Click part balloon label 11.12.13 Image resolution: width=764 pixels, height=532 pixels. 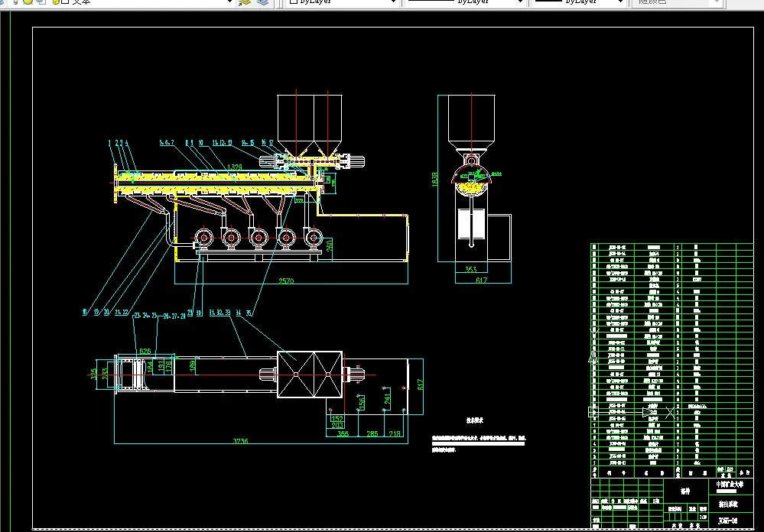[x=223, y=143]
